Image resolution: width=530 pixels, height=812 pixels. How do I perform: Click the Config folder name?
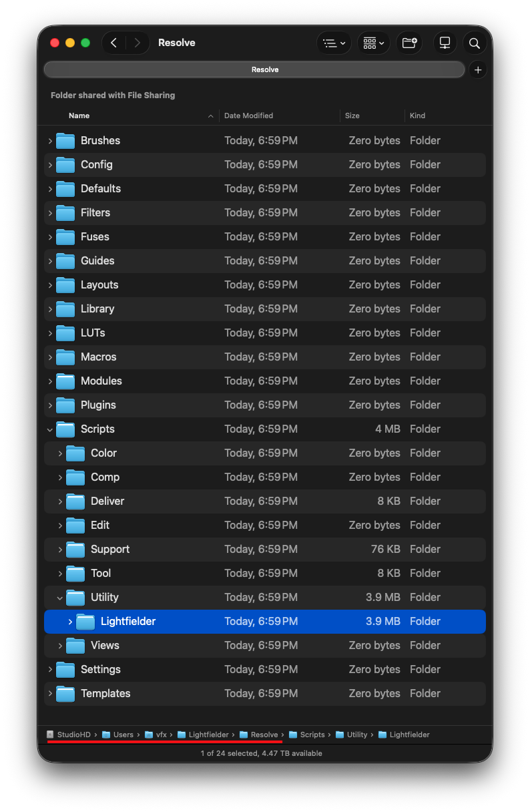tap(97, 165)
